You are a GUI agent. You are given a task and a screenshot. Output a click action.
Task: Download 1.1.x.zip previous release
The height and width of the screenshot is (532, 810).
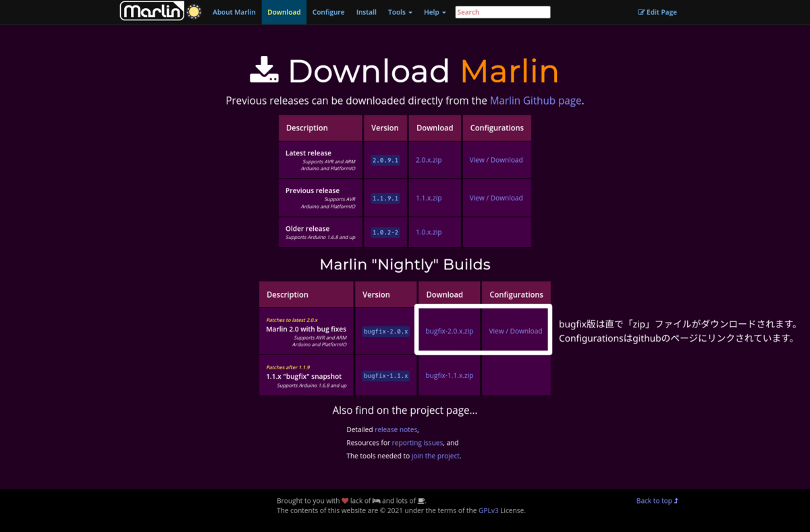coord(429,198)
